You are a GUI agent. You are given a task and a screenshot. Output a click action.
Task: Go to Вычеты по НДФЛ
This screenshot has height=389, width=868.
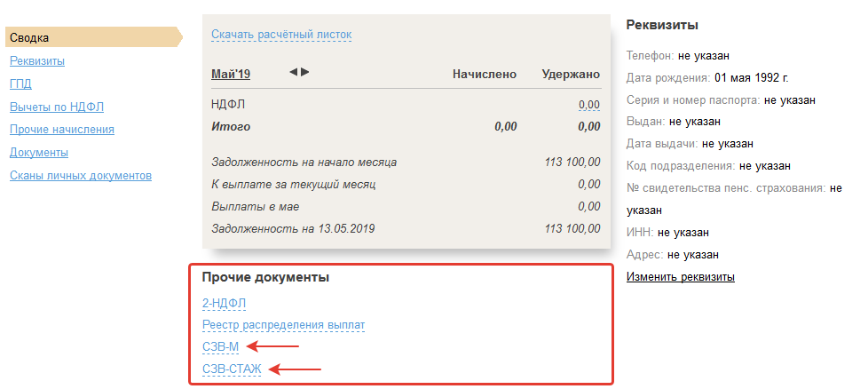(57, 107)
